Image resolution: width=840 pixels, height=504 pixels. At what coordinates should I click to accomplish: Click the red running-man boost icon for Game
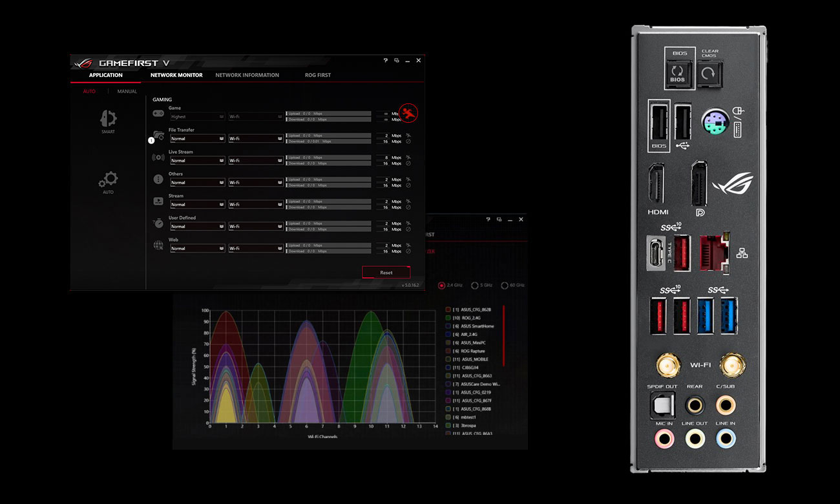pos(408,113)
